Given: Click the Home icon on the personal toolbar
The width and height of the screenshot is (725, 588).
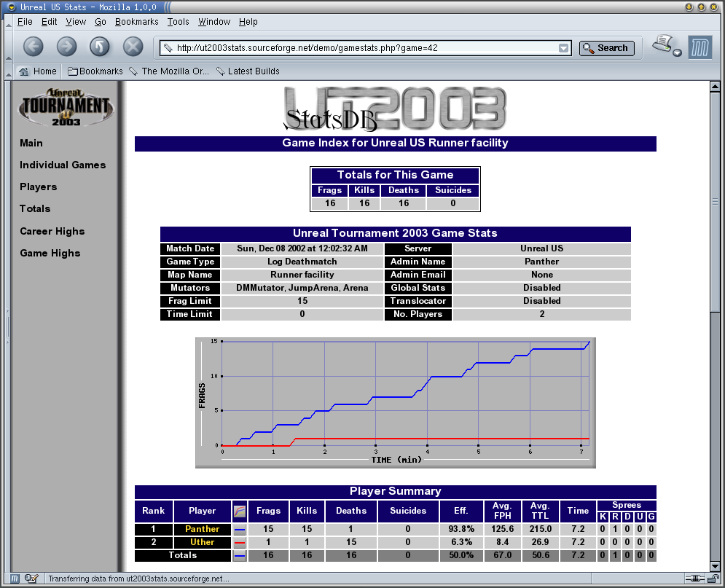Looking at the screenshot, I should pos(23,71).
